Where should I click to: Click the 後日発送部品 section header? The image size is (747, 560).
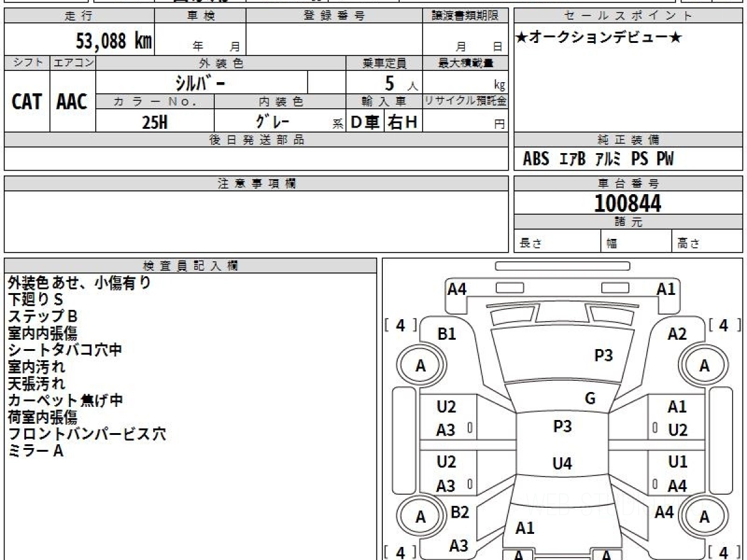pos(256,140)
